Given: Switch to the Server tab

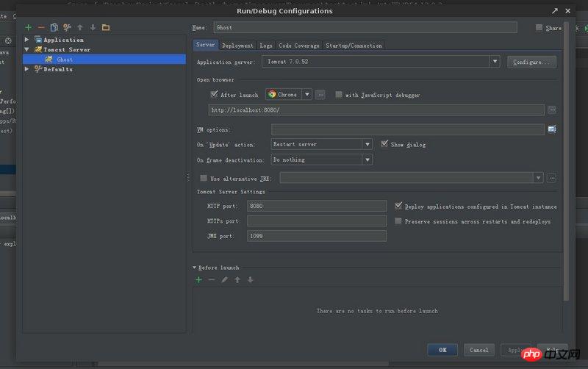Looking at the screenshot, I should pos(206,45).
